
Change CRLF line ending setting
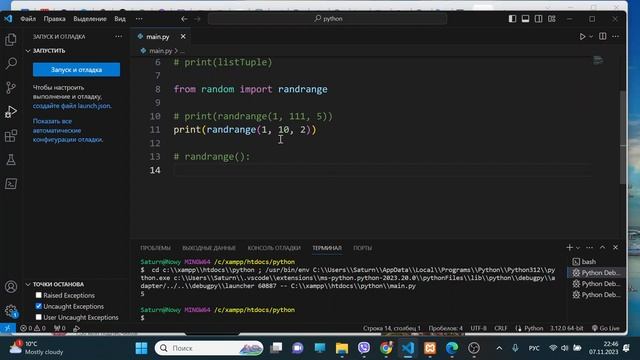point(501,328)
